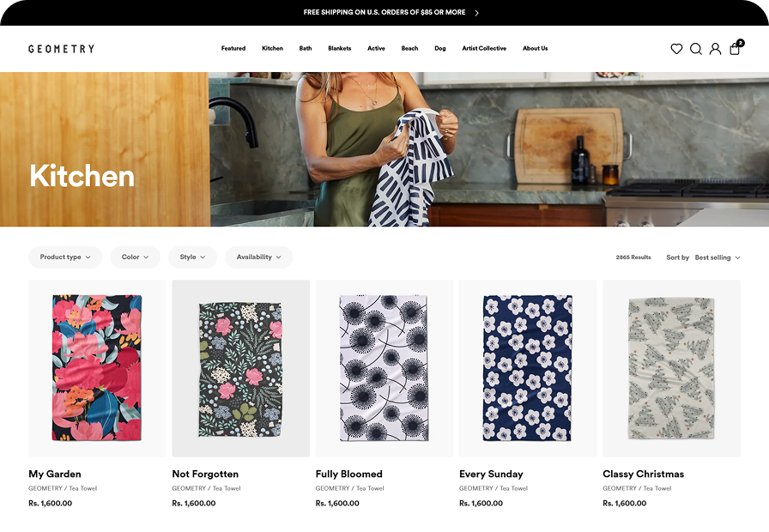Image resolution: width=769 pixels, height=532 pixels.
Task: Click the My Garden product title
Action: point(55,474)
